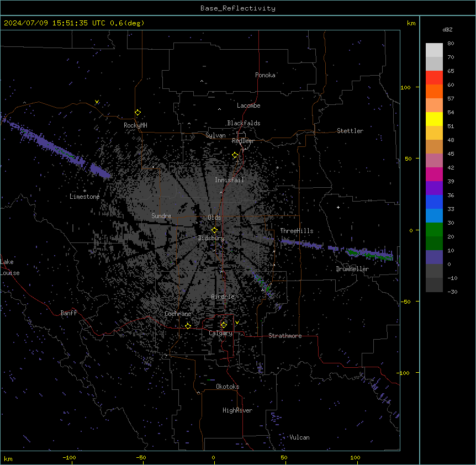This screenshot has width=476, height=465.
Task: Select the white 80 dBZ legend swatch
Action: (x=434, y=50)
